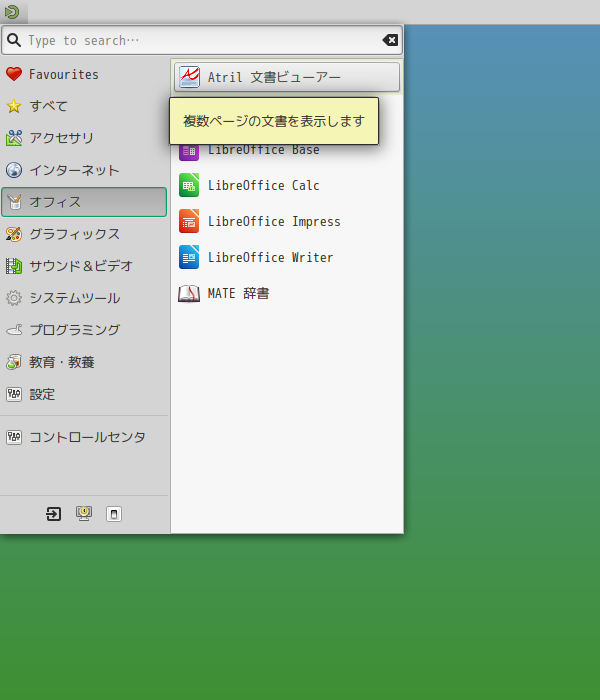Click the Atril document viewer icon
This screenshot has width=600, height=700.
[x=189, y=77]
